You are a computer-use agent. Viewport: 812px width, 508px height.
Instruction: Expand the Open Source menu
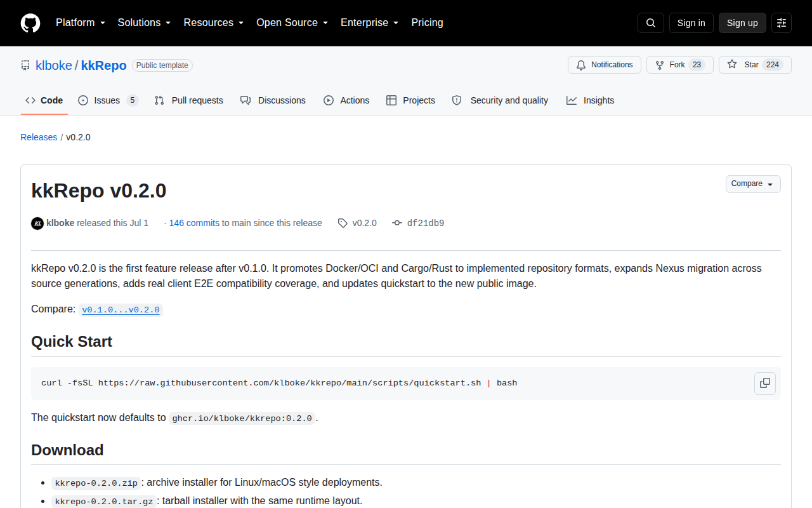[x=292, y=23]
